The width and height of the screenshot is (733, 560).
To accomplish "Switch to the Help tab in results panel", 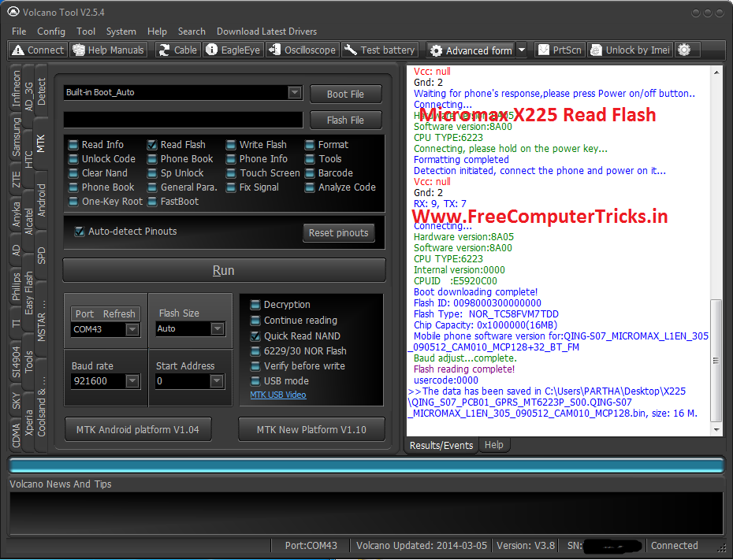I will coord(493,445).
